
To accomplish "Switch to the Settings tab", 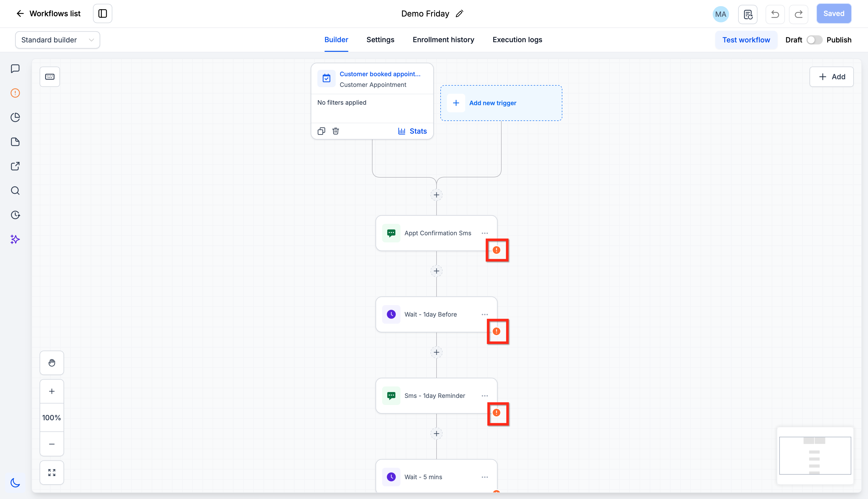I will [x=380, y=40].
